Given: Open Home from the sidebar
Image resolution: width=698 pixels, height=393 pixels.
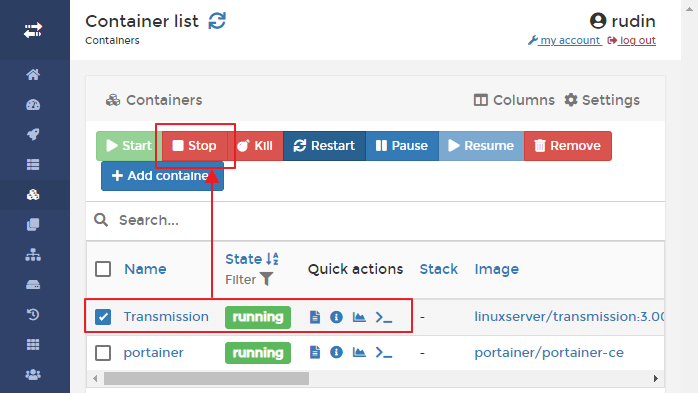Looking at the screenshot, I should [x=33, y=74].
